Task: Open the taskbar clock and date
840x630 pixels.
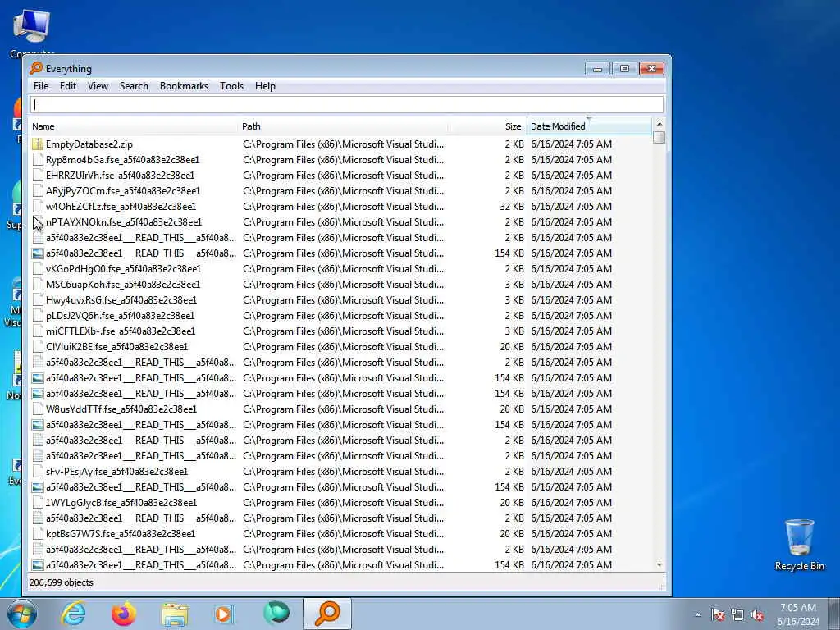Action: [798, 614]
